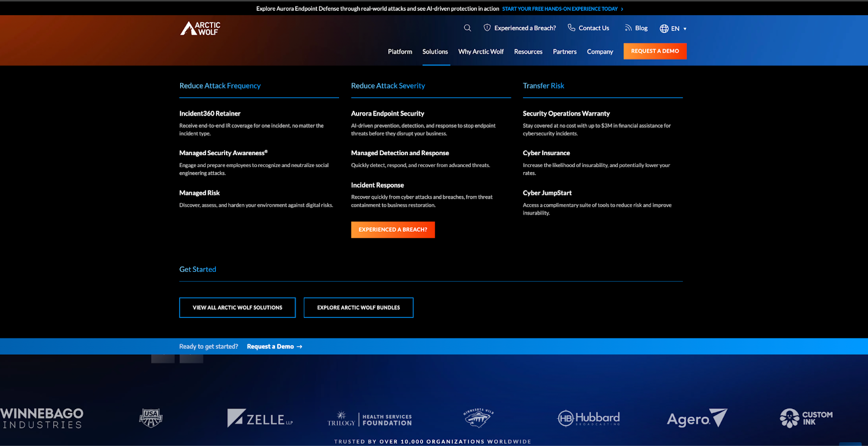This screenshot has height=446, width=868.
Task: Click Explore Arctic Wolf Bundles button
Action: [359, 308]
